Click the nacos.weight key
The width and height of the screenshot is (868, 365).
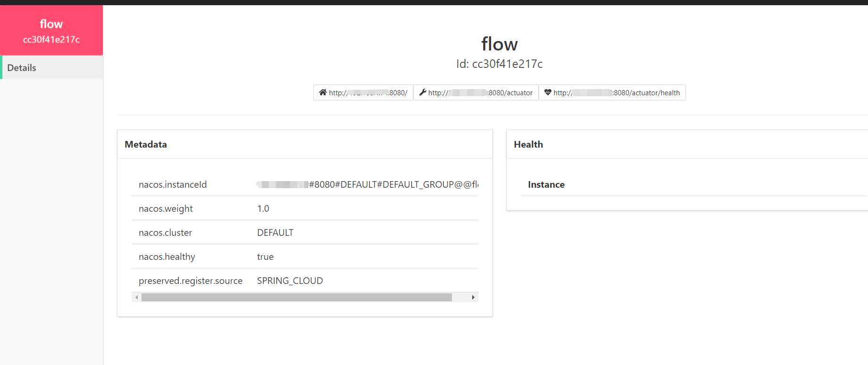tap(166, 208)
